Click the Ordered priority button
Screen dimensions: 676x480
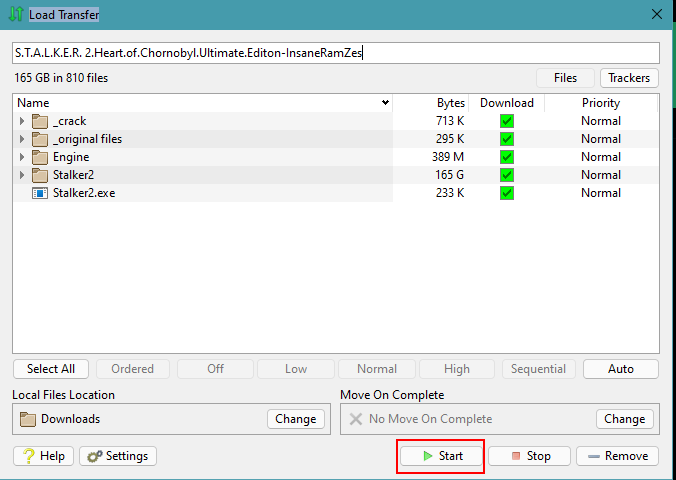pyautogui.click(x=133, y=369)
